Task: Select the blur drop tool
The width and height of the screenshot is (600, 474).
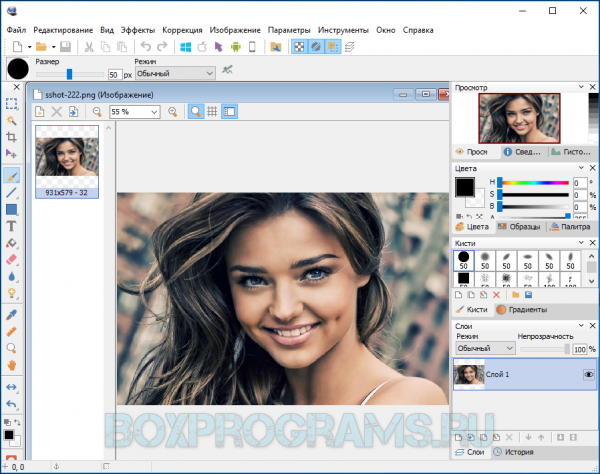Action: pyautogui.click(x=11, y=277)
